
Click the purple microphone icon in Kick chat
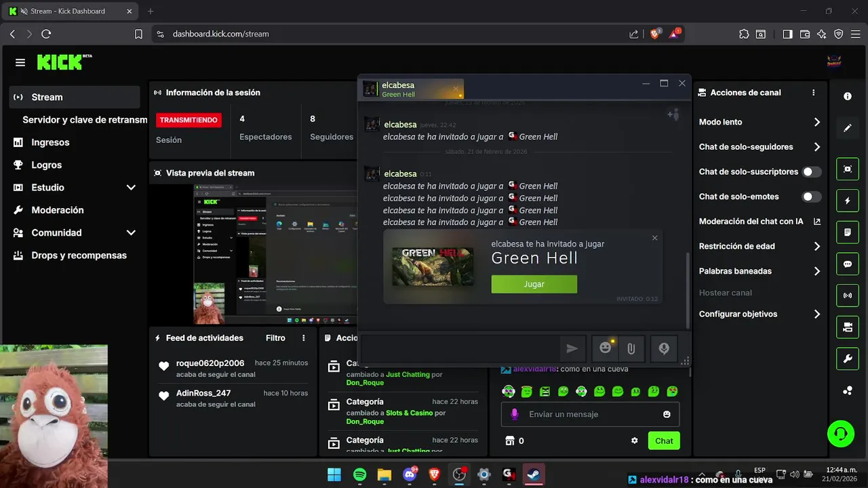(x=515, y=414)
